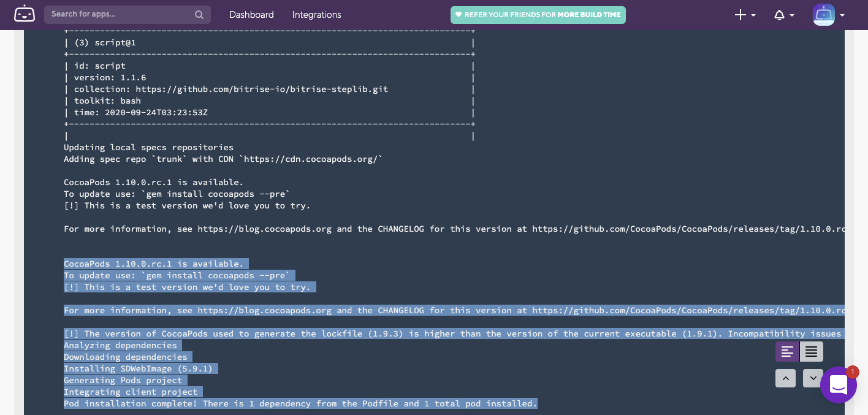Enable left-aligned wrapped log view

click(788, 352)
